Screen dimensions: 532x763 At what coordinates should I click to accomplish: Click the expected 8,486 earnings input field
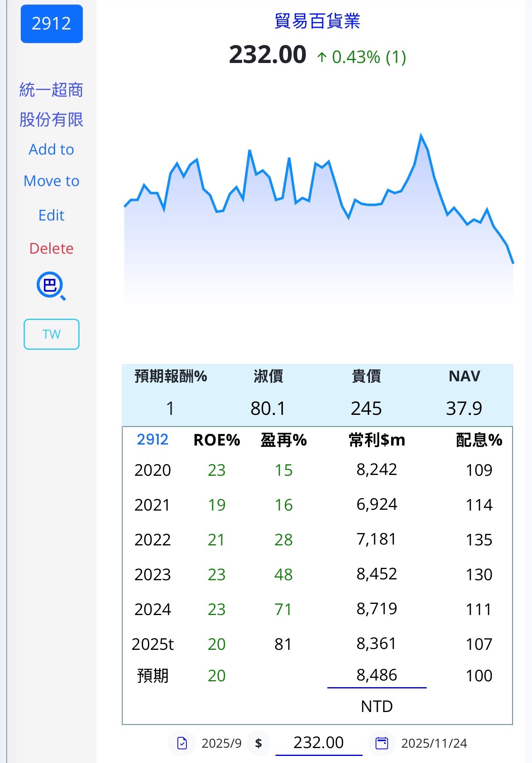point(377,676)
